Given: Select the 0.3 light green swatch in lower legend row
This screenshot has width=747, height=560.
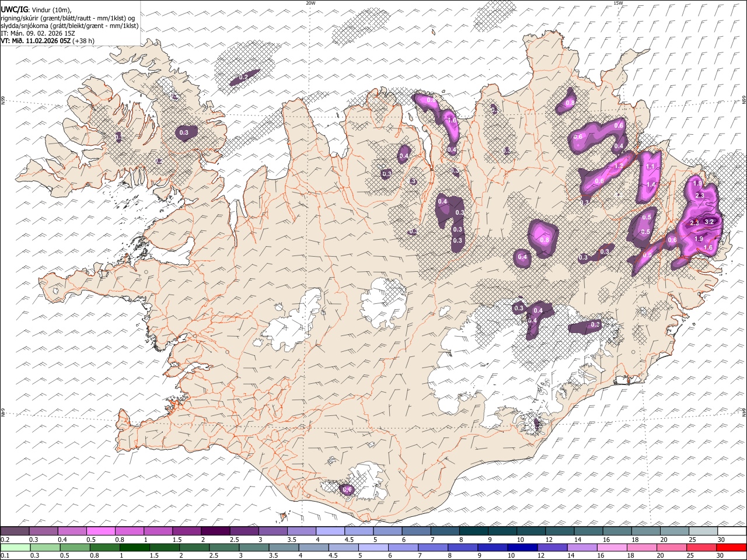Looking at the screenshot, I should tap(45, 547).
